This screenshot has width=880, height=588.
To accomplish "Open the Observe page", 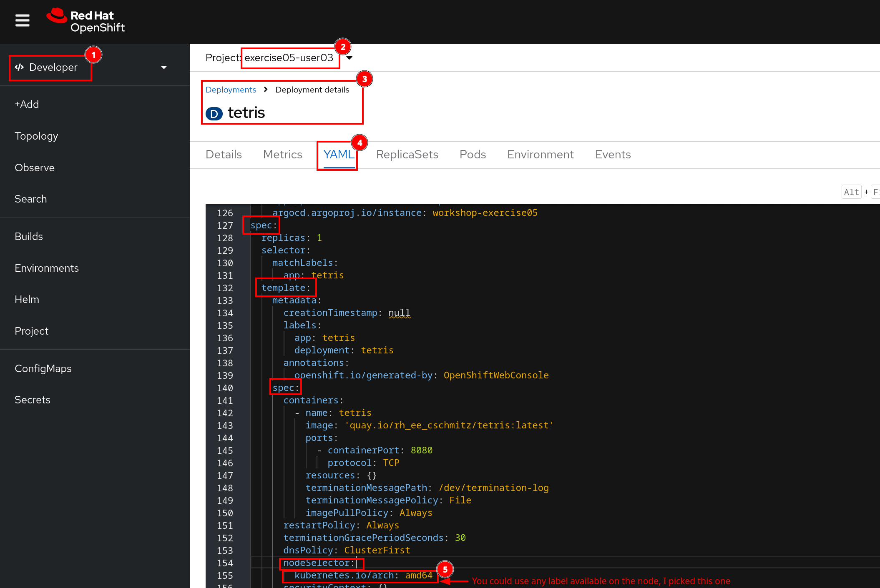I will 35,168.
